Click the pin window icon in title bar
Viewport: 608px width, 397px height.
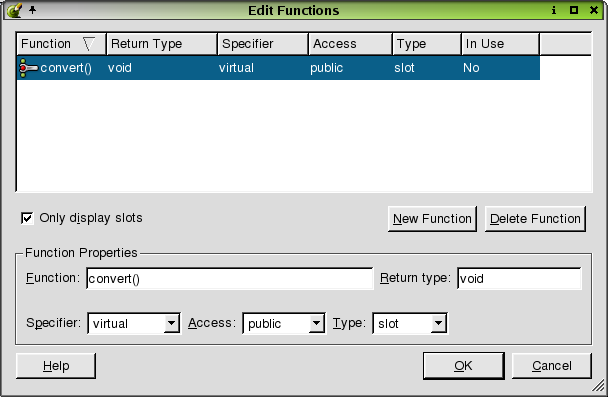tap(33, 10)
